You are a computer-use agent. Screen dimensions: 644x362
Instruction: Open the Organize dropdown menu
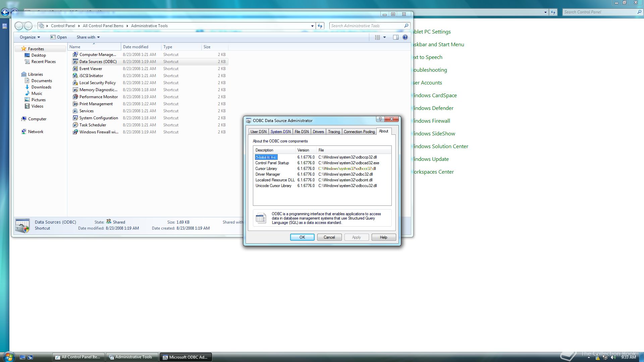point(30,37)
